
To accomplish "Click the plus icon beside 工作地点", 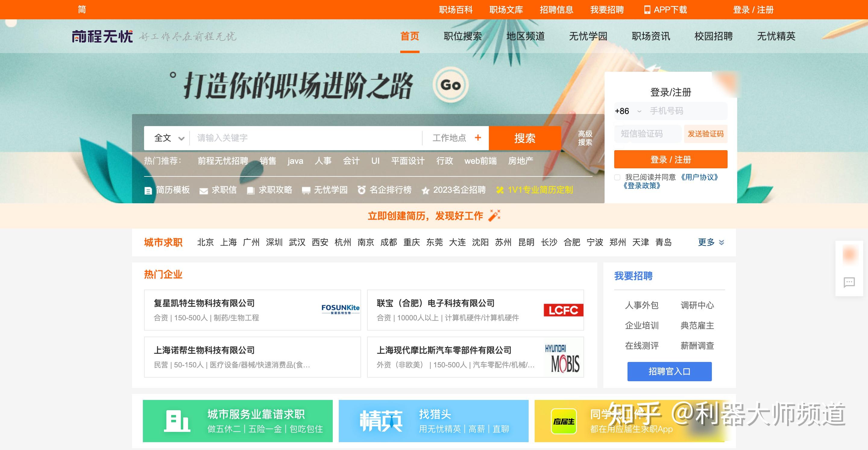I will click(x=478, y=138).
